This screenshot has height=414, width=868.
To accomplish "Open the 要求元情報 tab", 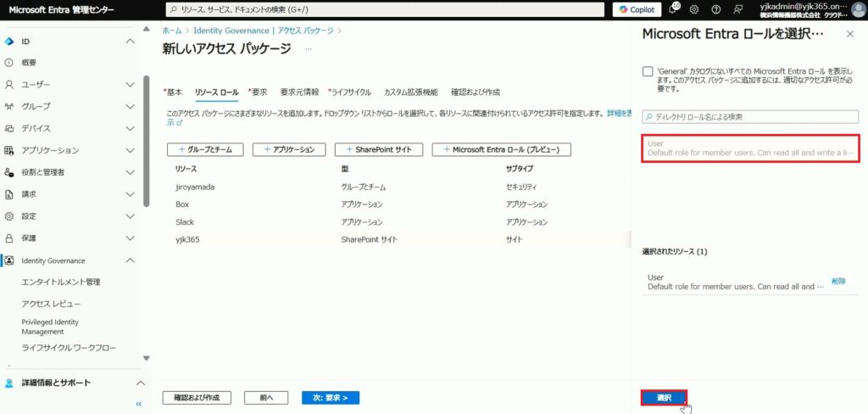I will pyautogui.click(x=299, y=92).
